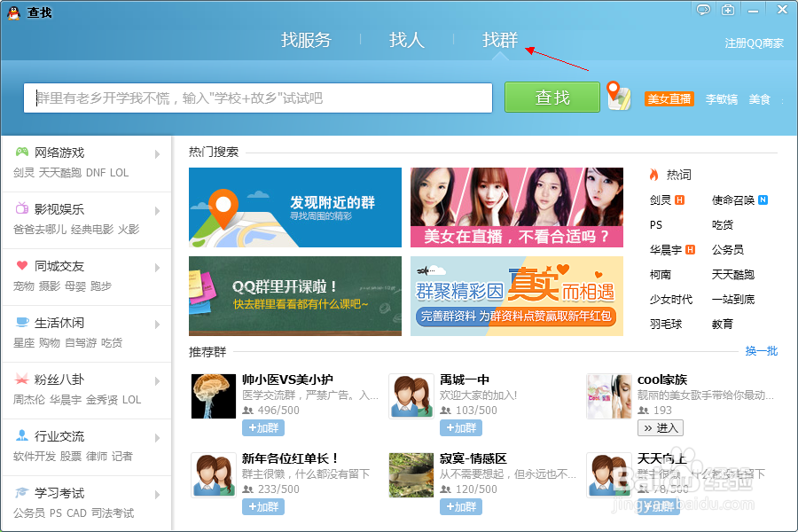Open 帅小医VS美小护 brain avatar
Image resolution: width=798 pixels, height=532 pixels.
pos(214,396)
